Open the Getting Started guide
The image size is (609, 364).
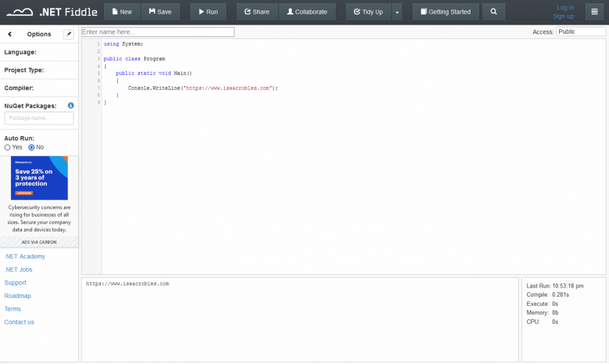click(446, 12)
